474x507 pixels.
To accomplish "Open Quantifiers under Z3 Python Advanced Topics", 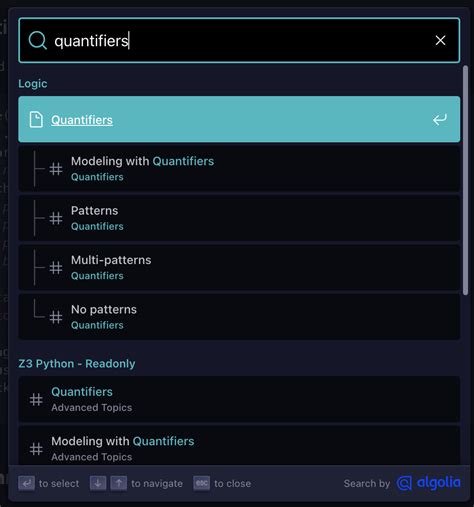I will pyautogui.click(x=239, y=399).
